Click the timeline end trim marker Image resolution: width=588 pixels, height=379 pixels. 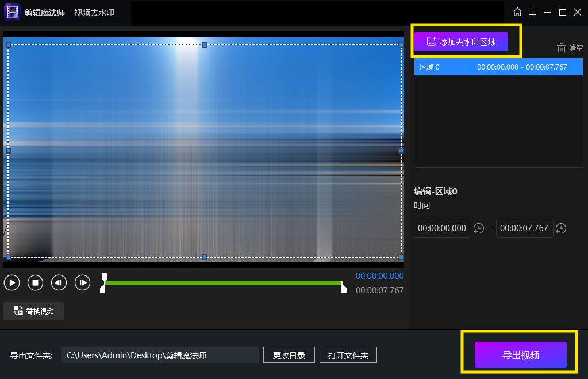pyautogui.click(x=344, y=288)
